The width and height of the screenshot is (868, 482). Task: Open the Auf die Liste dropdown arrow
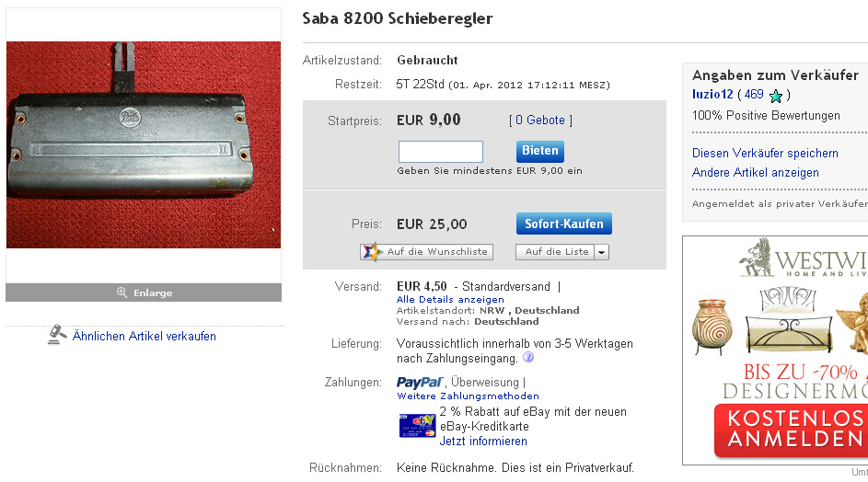pyautogui.click(x=601, y=252)
